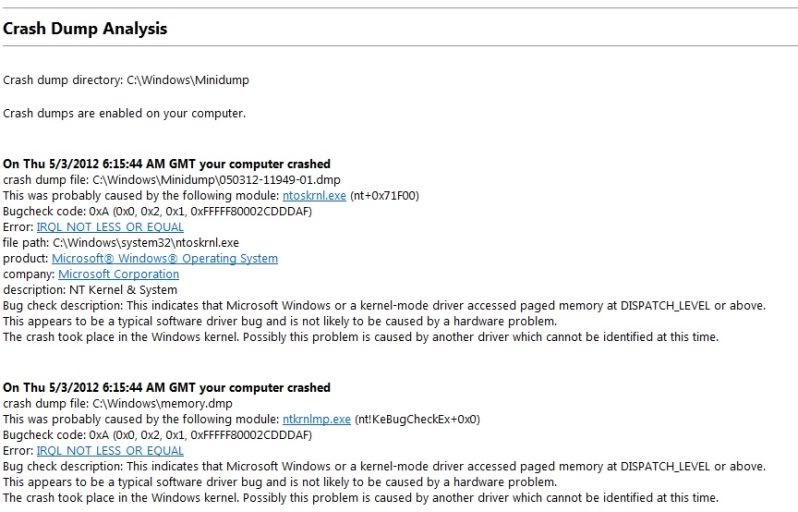Viewport: 798px width, 512px height.
Task: Open the ntoskrnl.exe module link
Action: (314, 196)
